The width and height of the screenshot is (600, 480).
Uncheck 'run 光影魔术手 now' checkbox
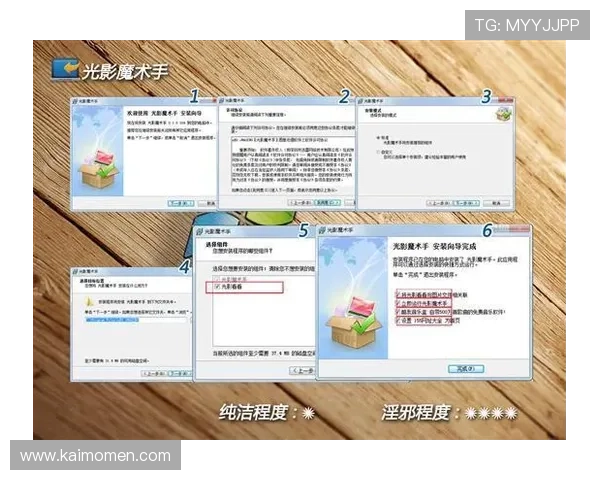tap(399, 303)
